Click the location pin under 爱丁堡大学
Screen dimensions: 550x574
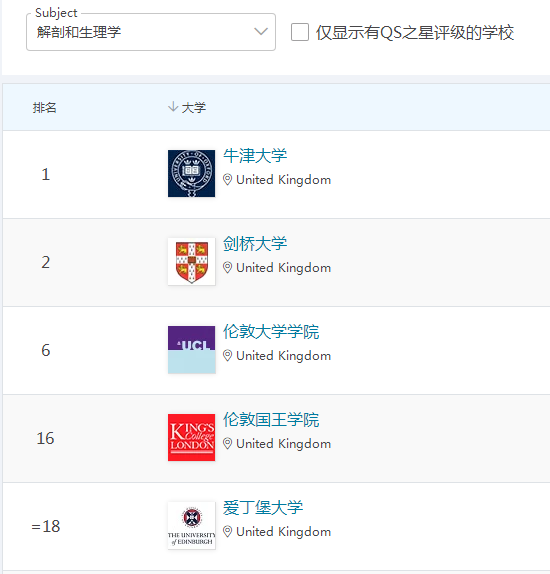click(227, 532)
